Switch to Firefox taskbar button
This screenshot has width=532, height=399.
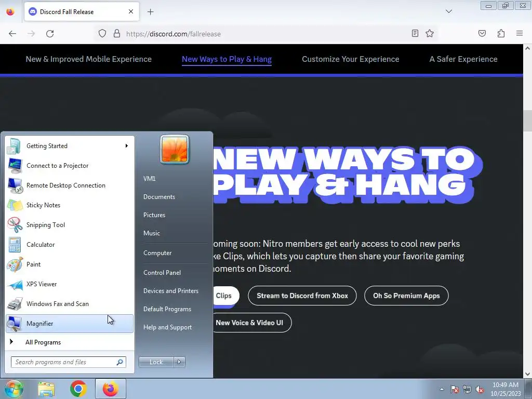tap(111, 389)
